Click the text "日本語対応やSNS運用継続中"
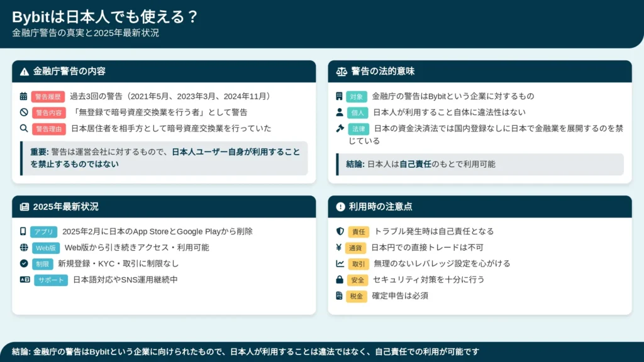 pos(125,280)
